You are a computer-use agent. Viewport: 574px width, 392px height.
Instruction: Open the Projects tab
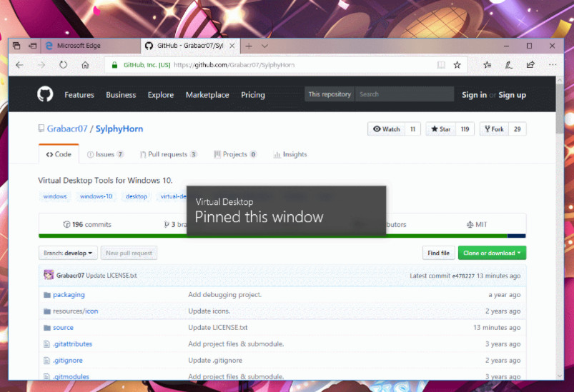(x=235, y=154)
